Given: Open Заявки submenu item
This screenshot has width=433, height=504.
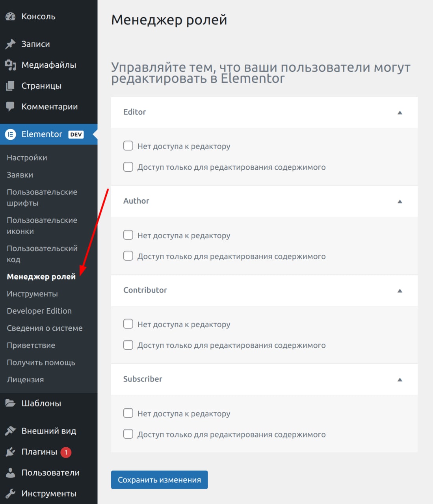Looking at the screenshot, I should 20,175.
